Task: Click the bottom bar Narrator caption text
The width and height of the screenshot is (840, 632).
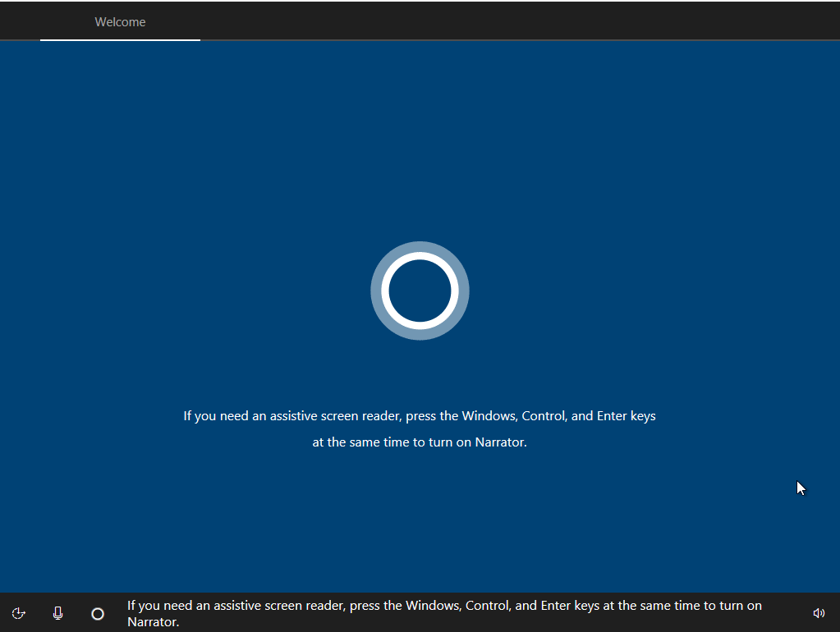Action: pos(444,614)
